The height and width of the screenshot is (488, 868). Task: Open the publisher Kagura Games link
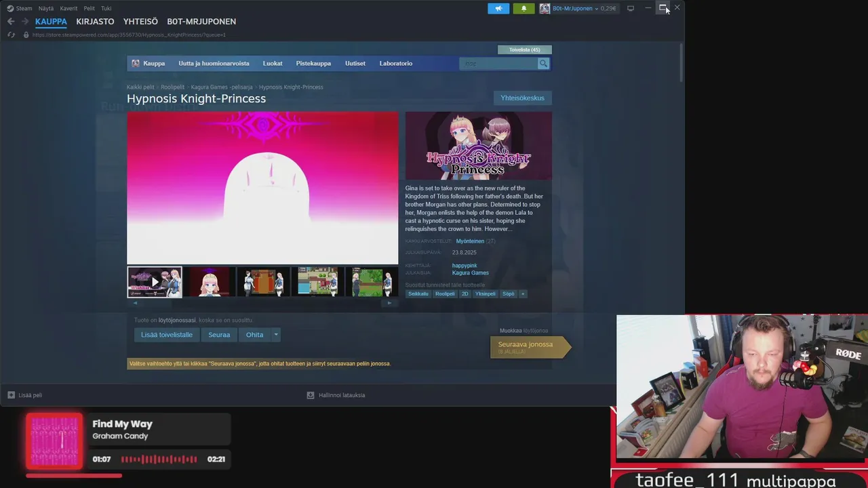(x=470, y=273)
